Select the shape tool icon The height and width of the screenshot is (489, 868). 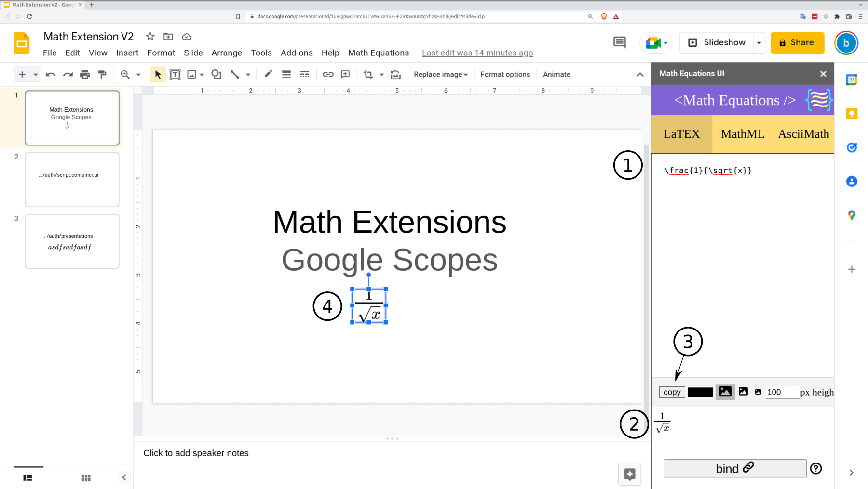pos(217,74)
